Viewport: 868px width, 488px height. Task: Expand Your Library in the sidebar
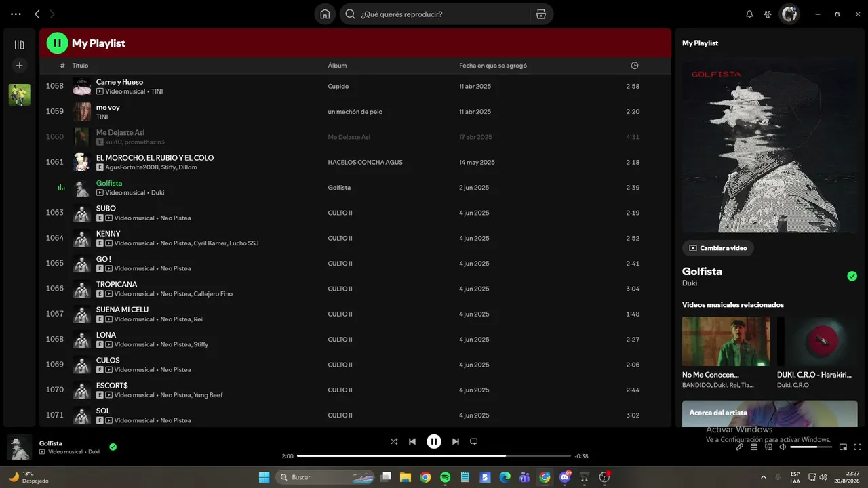(20, 45)
